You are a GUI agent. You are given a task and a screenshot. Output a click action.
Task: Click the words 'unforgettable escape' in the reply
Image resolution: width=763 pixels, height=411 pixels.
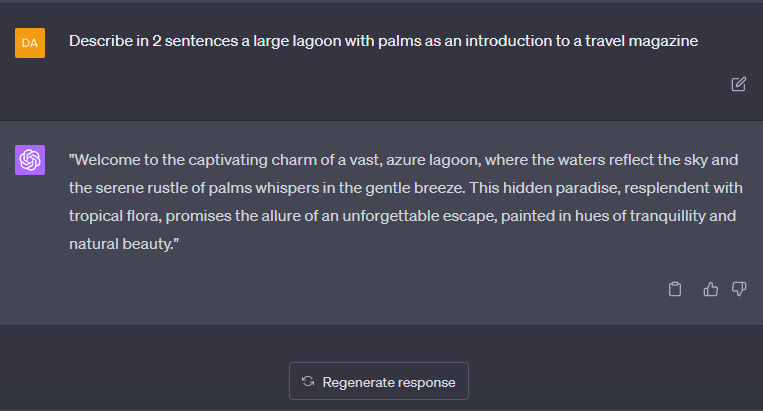click(419, 216)
